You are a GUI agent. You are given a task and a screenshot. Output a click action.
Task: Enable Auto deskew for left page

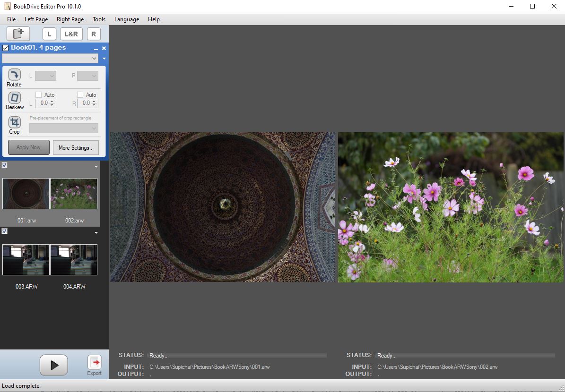click(x=39, y=94)
